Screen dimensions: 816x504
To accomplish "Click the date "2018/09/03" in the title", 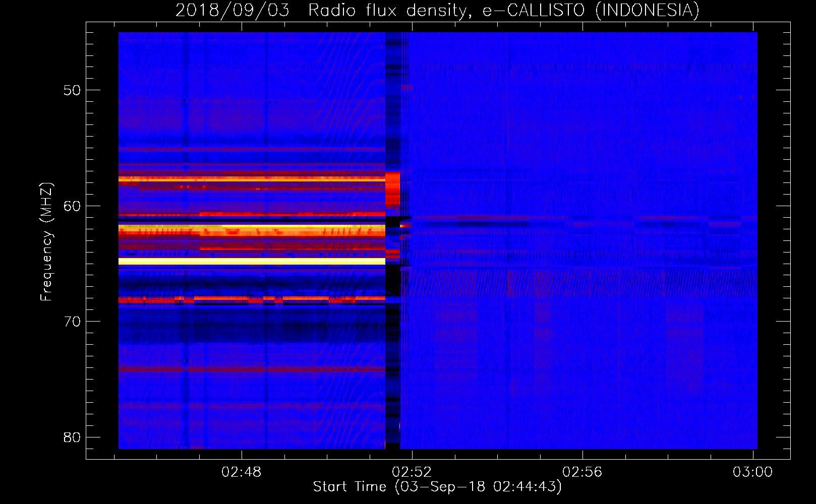I will click(232, 10).
